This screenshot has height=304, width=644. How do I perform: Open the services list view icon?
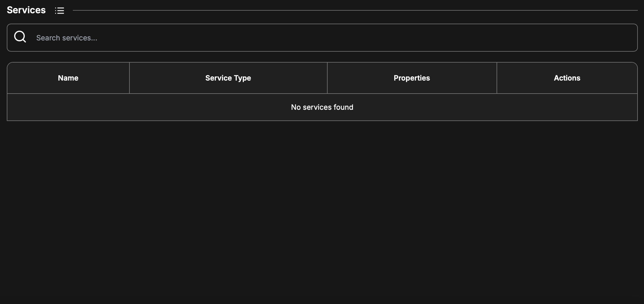point(59,11)
